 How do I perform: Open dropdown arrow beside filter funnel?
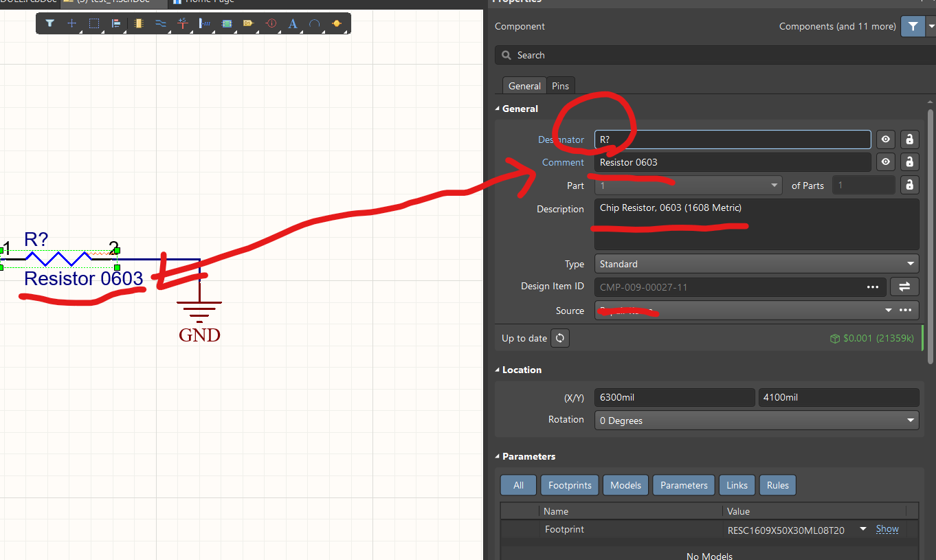[x=931, y=27]
